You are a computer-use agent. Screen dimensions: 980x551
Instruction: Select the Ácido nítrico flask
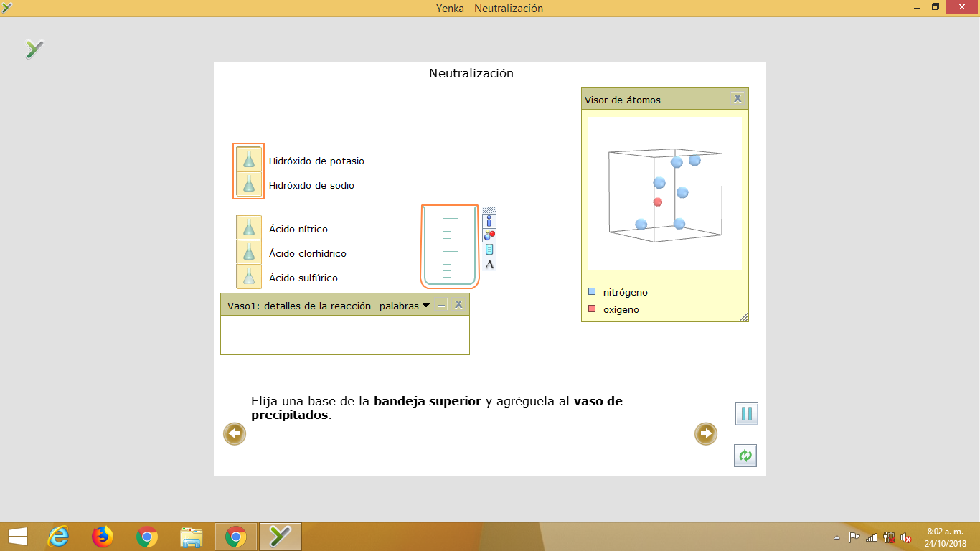coord(249,227)
